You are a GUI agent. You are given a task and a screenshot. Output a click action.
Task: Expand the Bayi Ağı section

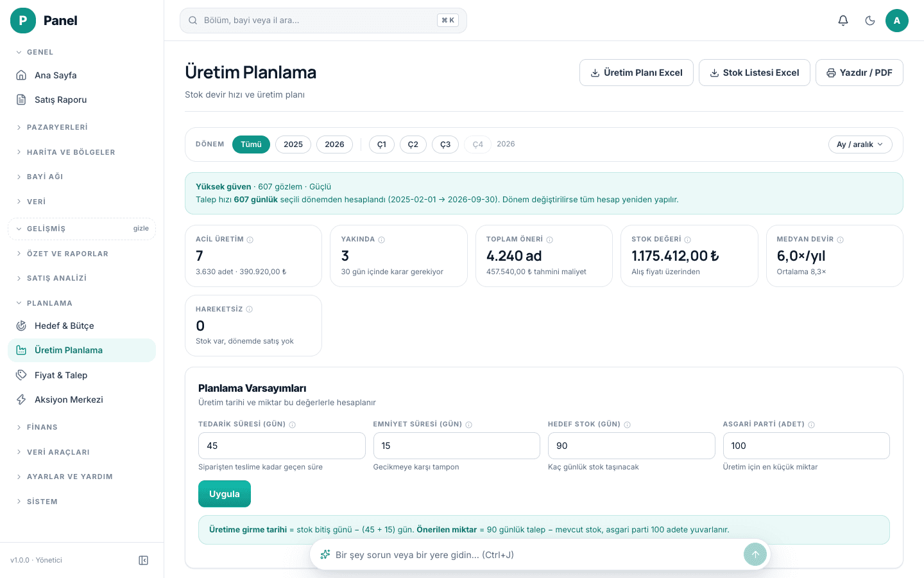[81, 177]
